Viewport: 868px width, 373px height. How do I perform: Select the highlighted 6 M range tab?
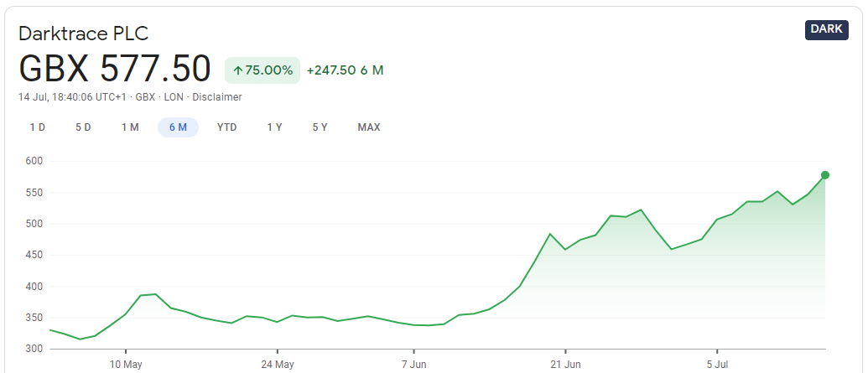[178, 127]
